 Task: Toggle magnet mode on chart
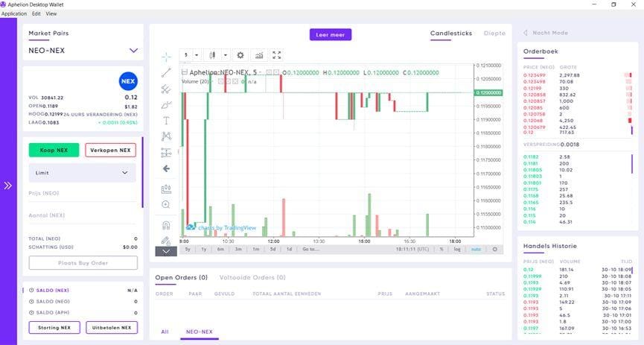(166, 225)
